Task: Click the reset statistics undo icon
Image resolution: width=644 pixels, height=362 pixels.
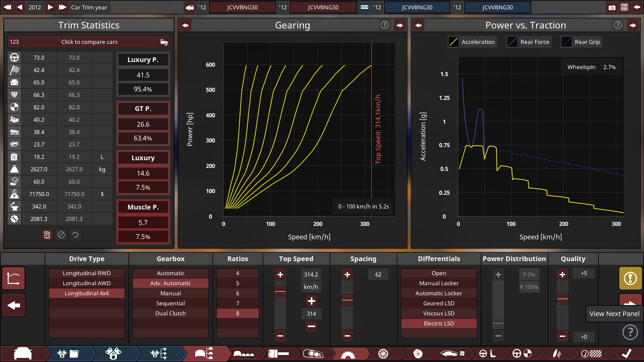Action: click(75, 235)
